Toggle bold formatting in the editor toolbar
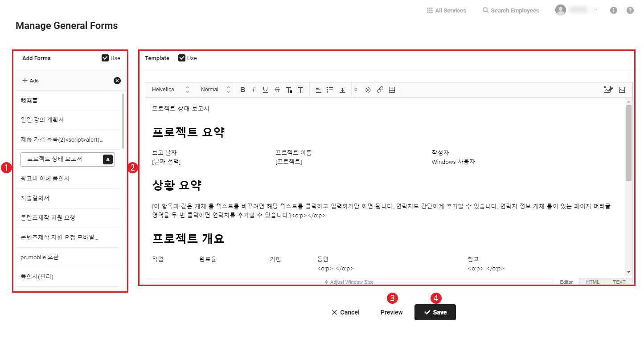The height and width of the screenshot is (343, 644). tap(243, 90)
